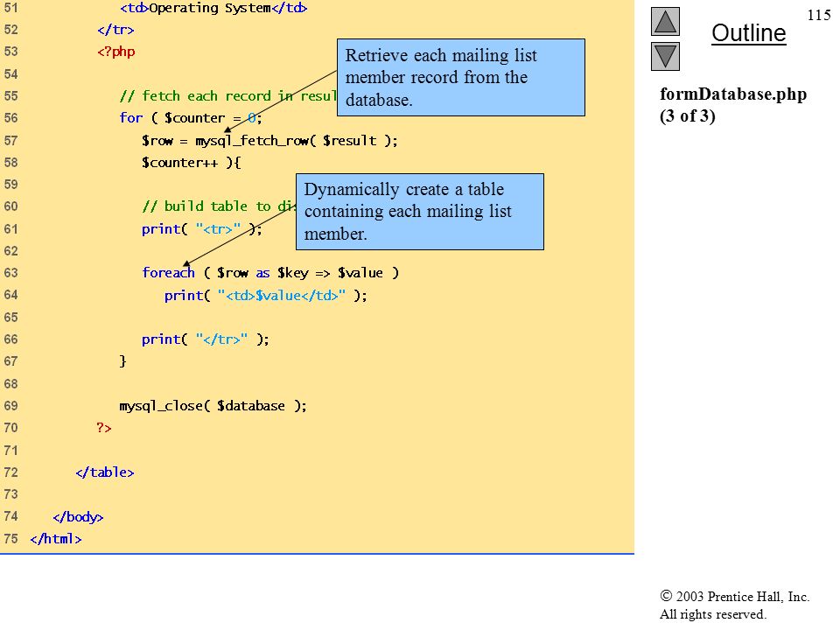Click the '<?php' opening tag on line 53

pos(115,52)
